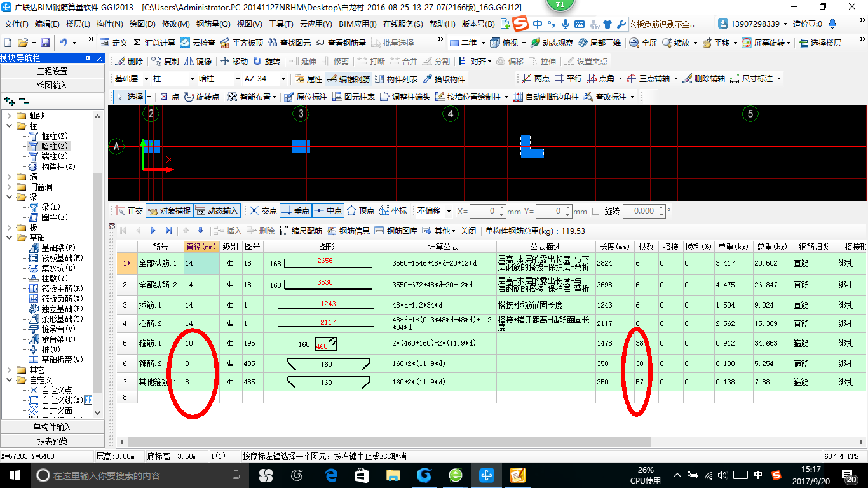868x488 pixels.
Task: Click 平齐板顶 tool
Action: click(x=241, y=43)
